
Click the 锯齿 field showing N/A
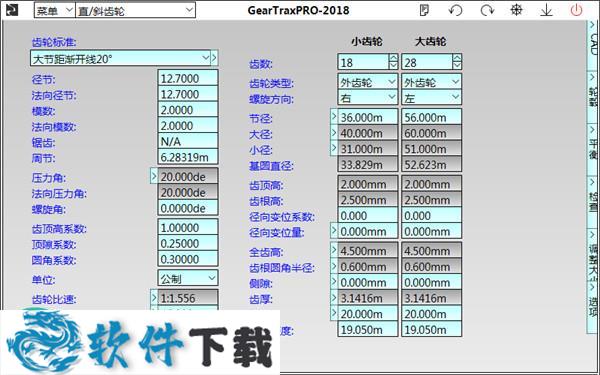click(x=188, y=141)
